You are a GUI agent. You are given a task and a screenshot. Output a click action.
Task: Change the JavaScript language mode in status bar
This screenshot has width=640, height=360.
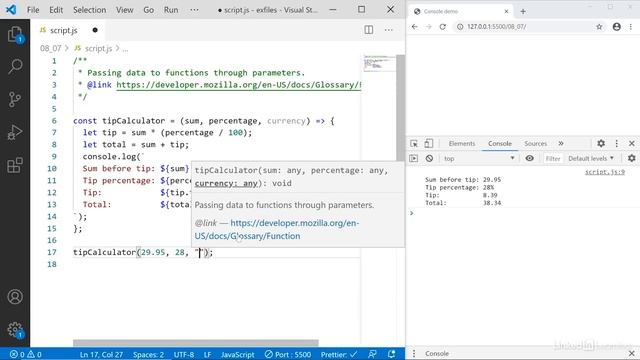[238, 354]
